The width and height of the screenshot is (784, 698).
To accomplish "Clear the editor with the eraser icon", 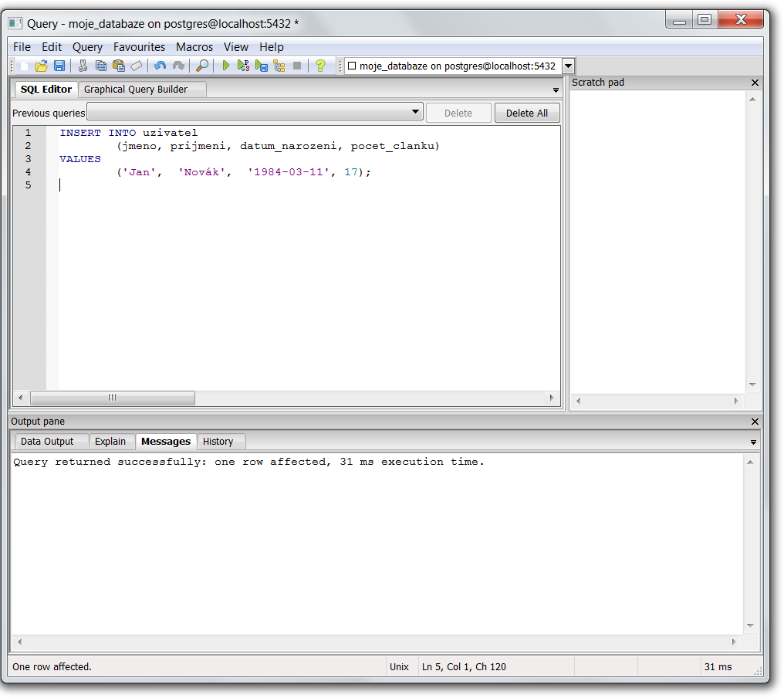I will click(x=137, y=66).
